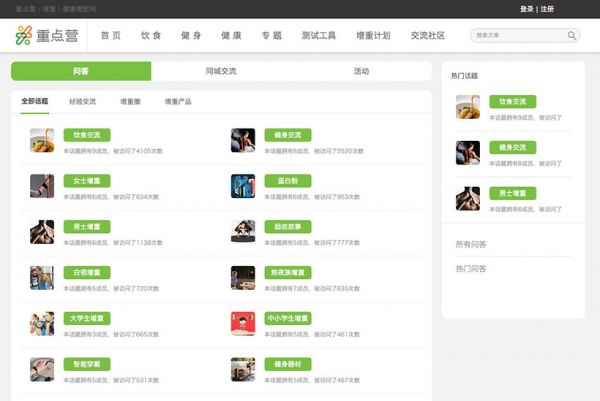This screenshot has width=600, height=401.
Task: Switch to the 同城交流 tab
Action: point(221,72)
